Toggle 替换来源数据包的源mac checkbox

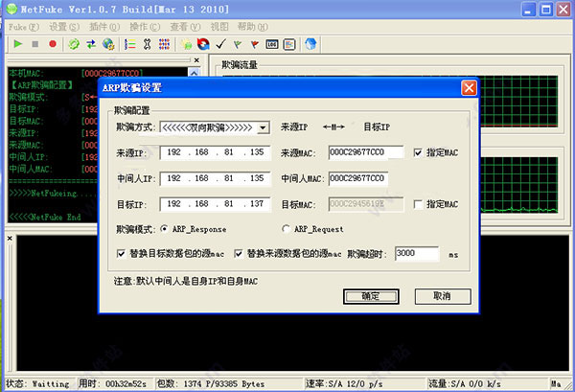point(239,254)
